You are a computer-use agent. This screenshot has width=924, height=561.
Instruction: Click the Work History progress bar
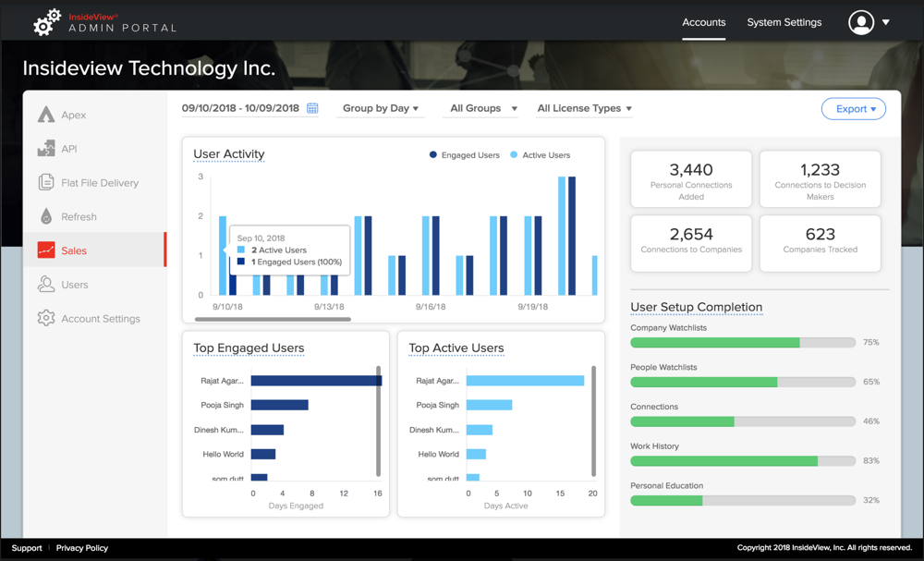coord(743,461)
